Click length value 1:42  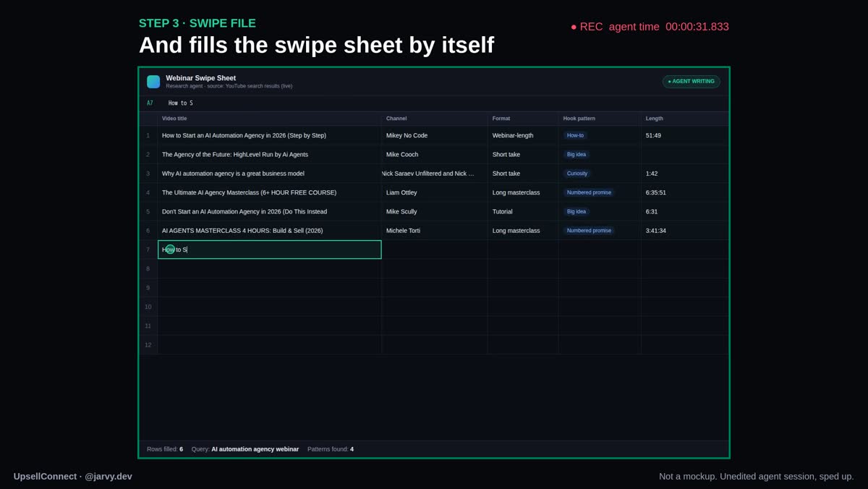[652, 174]
